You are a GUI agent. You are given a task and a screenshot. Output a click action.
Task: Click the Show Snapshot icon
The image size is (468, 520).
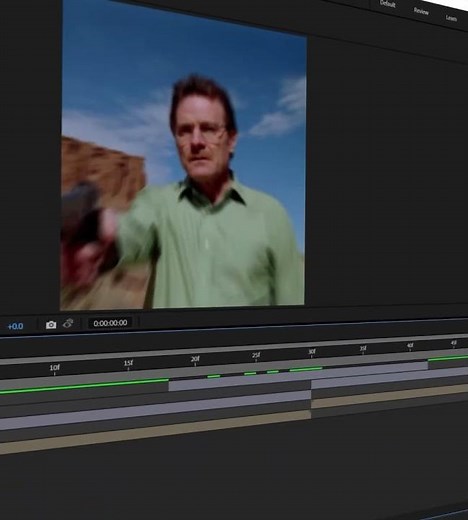[x=68, y=323]
